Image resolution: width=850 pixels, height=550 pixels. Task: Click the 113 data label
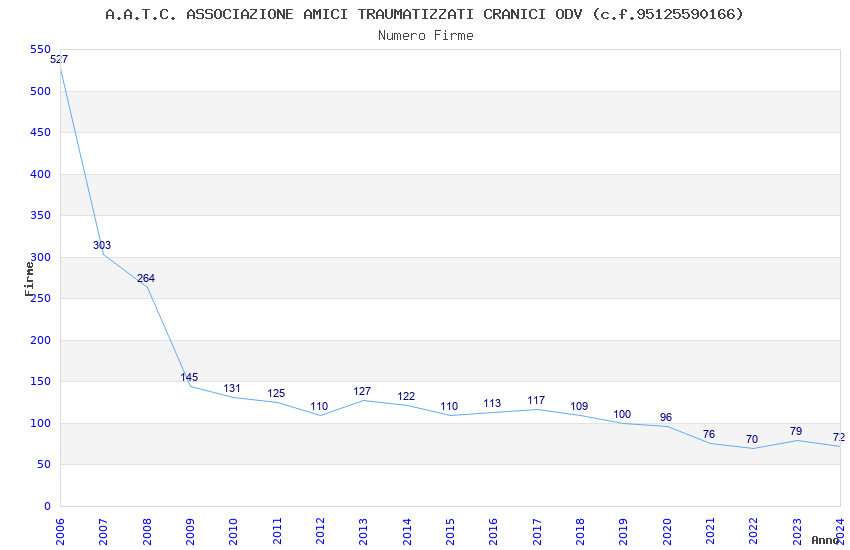click(x=492, y=403)
